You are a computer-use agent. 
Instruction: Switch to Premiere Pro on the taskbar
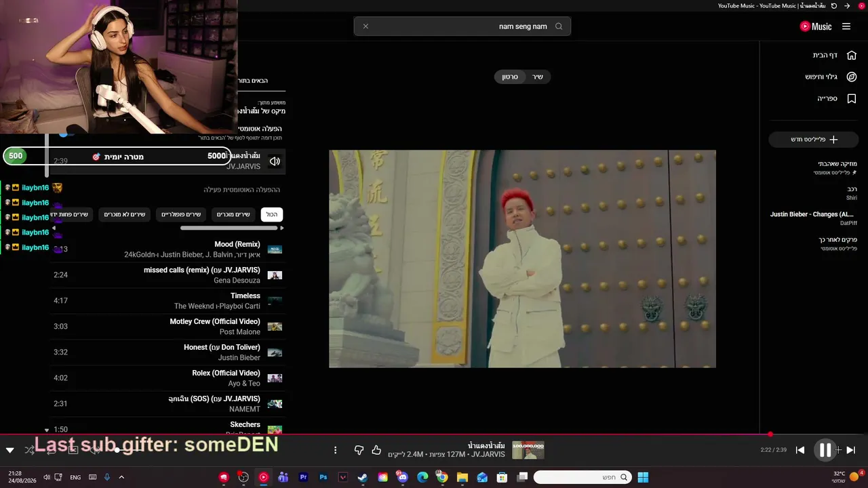[x=303, y=477]
